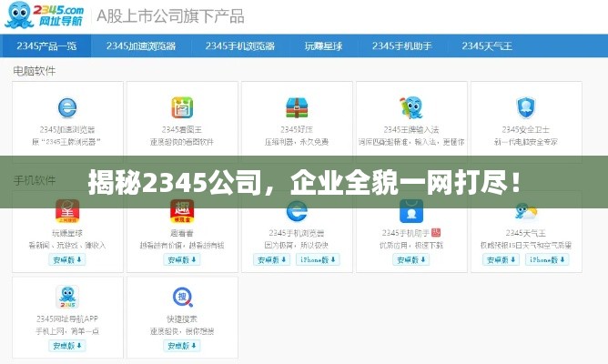Click the 2345天气王 weather icon
Screen dimensions: 608x364
pos(526,212)
